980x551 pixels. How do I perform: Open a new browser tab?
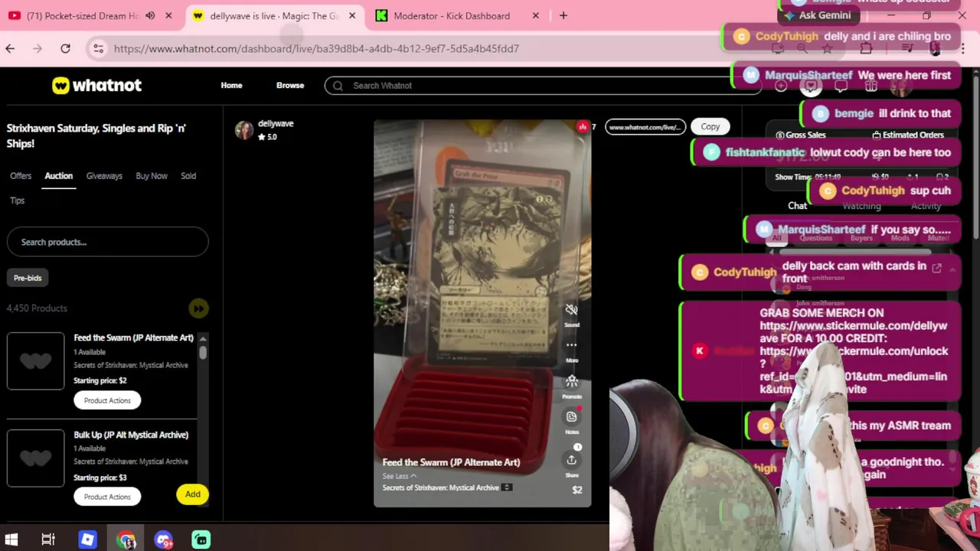click(x=563, y=15)
